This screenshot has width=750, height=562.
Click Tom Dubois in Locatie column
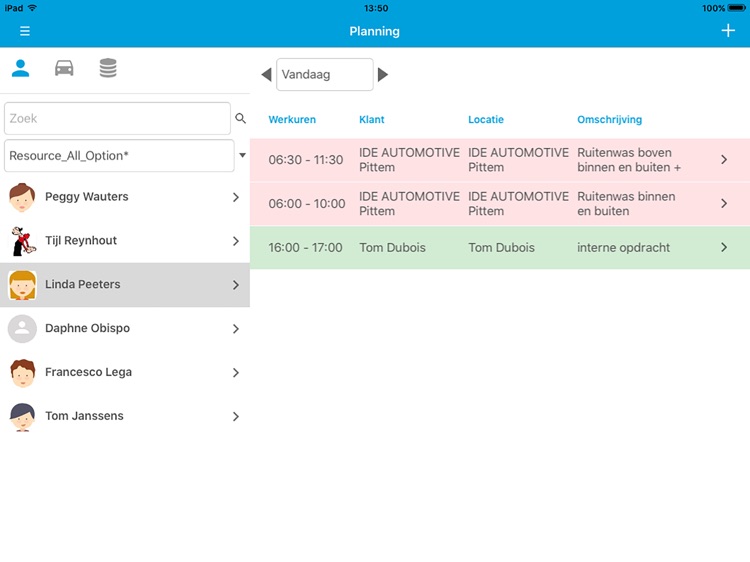[x=501, y=247]
